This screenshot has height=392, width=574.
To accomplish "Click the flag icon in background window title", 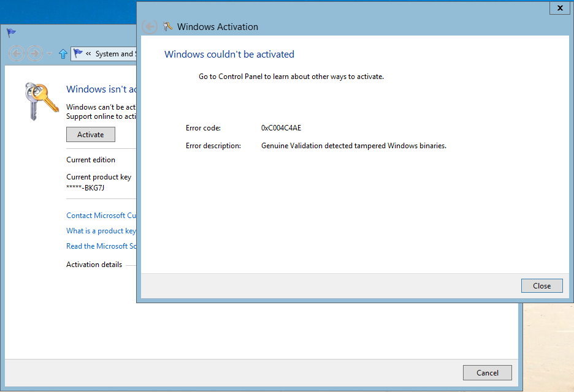I will click(x=12, y=33).
